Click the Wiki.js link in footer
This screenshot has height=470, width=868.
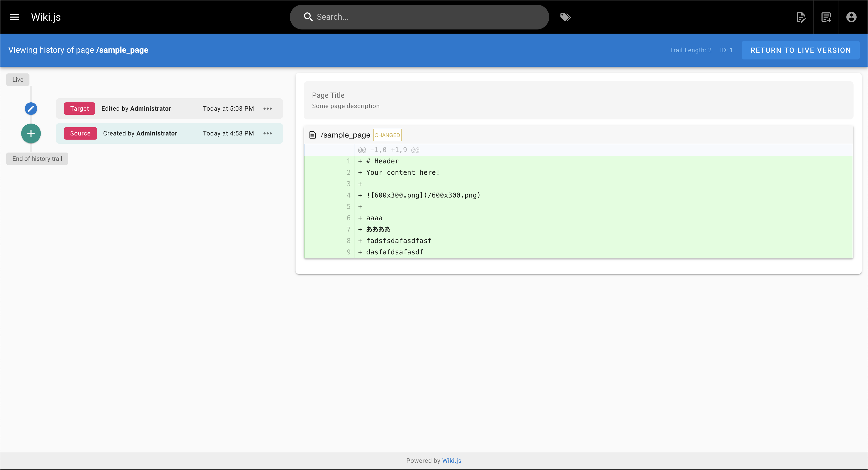[x=452, y=460]
